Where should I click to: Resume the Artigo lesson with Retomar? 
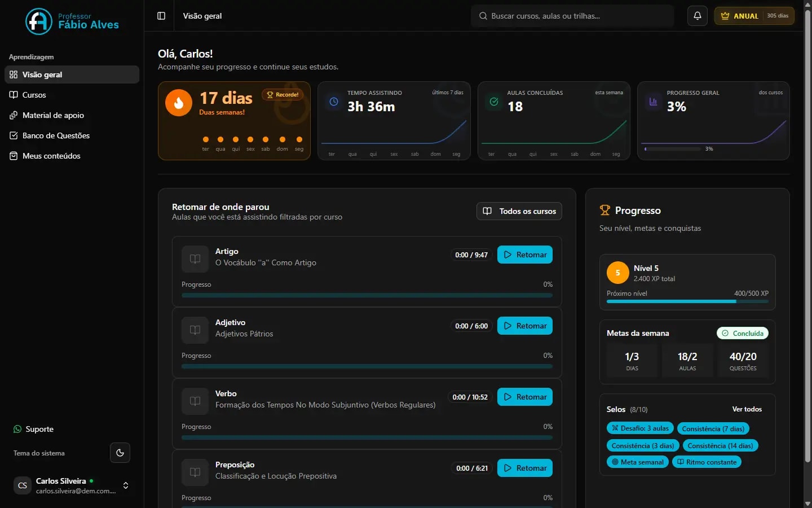coord(525,255)
